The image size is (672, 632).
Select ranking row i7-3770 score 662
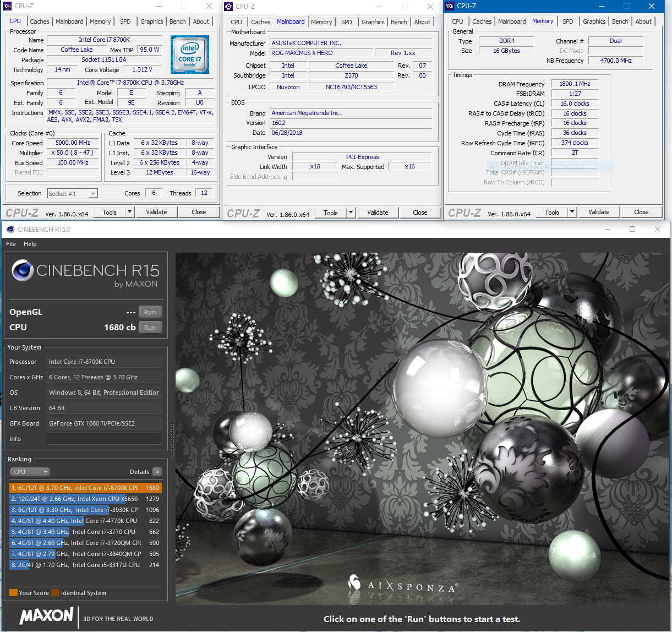tap(85, 532)
